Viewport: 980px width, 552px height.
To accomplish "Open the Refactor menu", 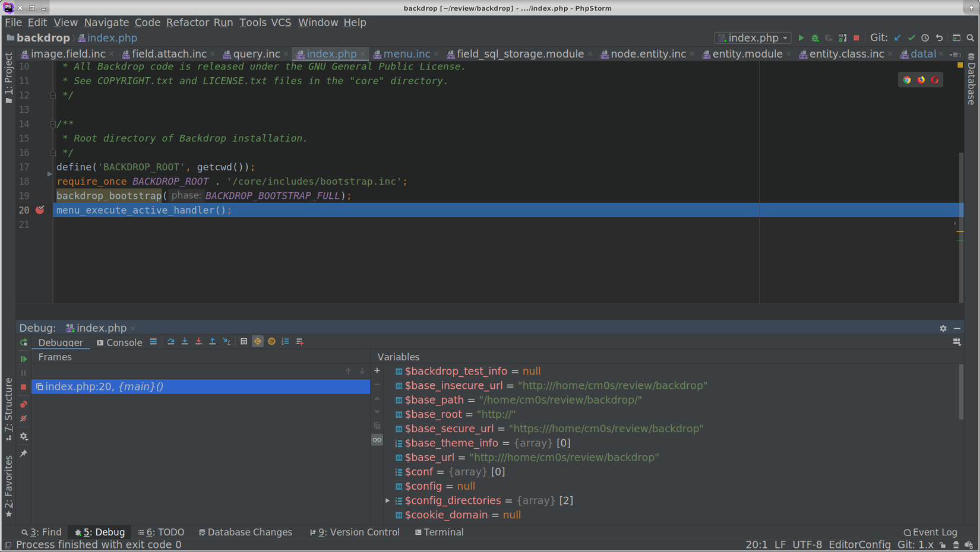I will [x=187, y=23].
